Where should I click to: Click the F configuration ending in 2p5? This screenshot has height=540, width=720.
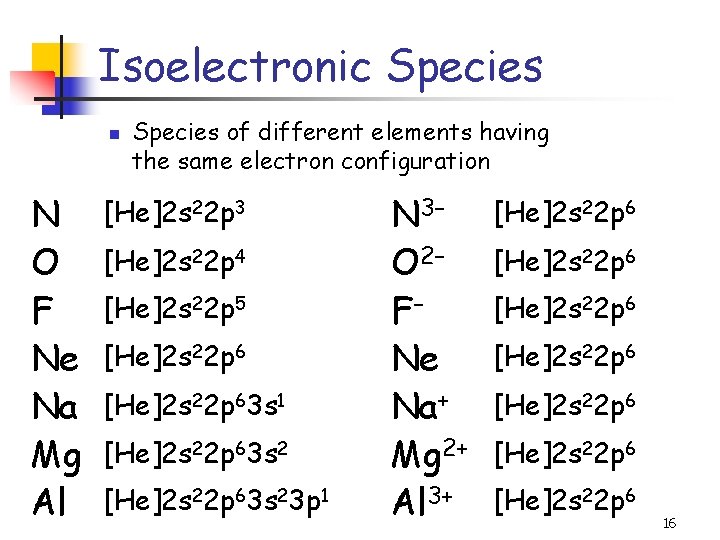click(175, 309)
